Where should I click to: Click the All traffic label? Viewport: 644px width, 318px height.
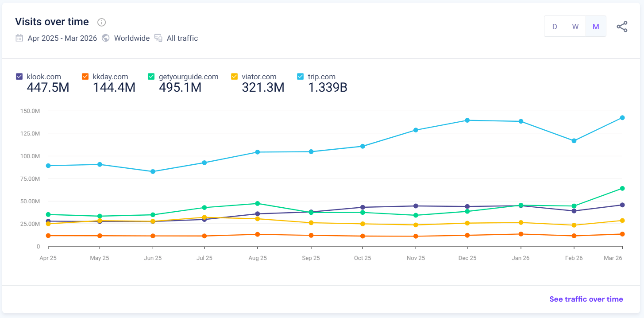coord(182,38)
